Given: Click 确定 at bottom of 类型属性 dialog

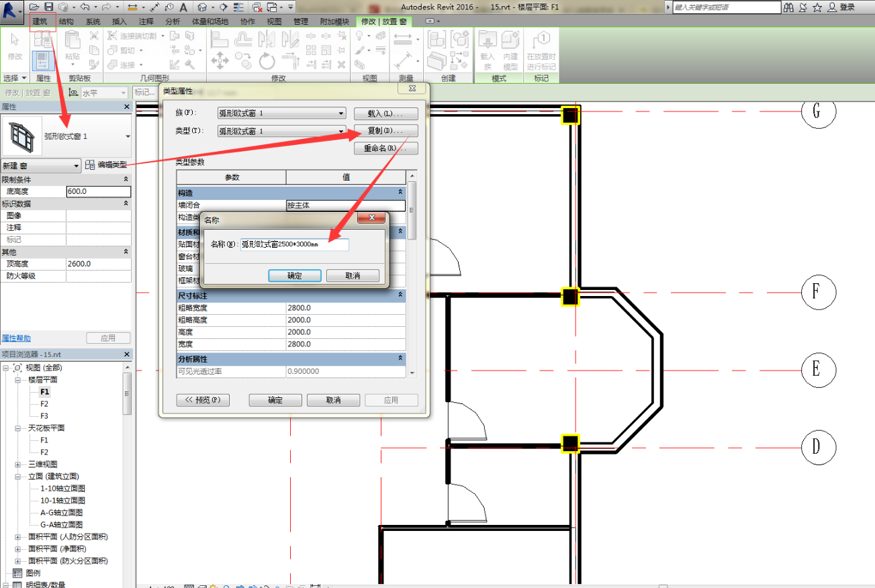Looking at the screenshot, I should [x=275, y=400].
